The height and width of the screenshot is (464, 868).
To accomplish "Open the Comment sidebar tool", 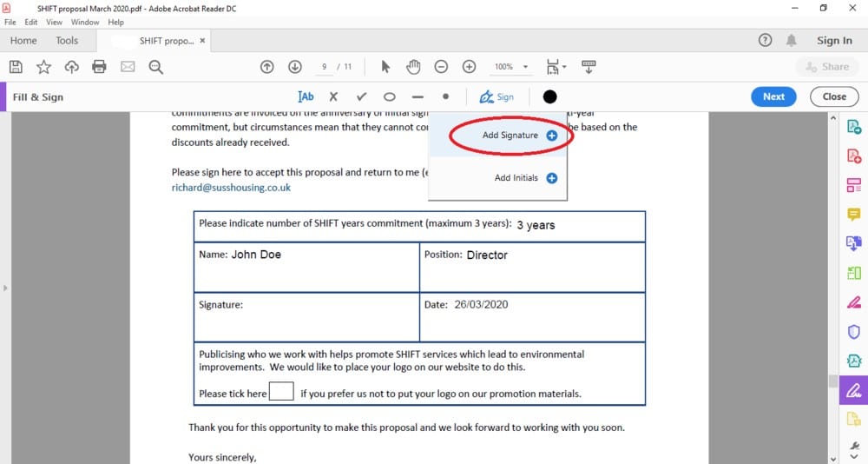I will tap(854, 214).
